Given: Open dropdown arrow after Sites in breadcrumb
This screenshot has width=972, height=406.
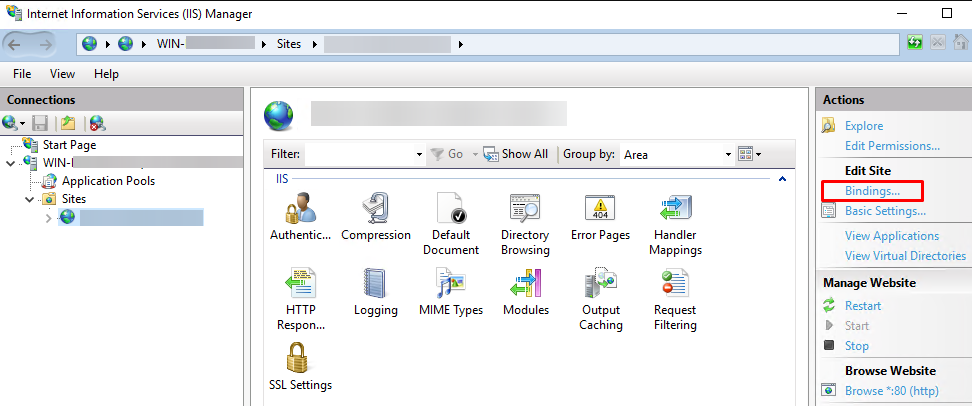Looking at the screenshot, I should click(314, 44).
